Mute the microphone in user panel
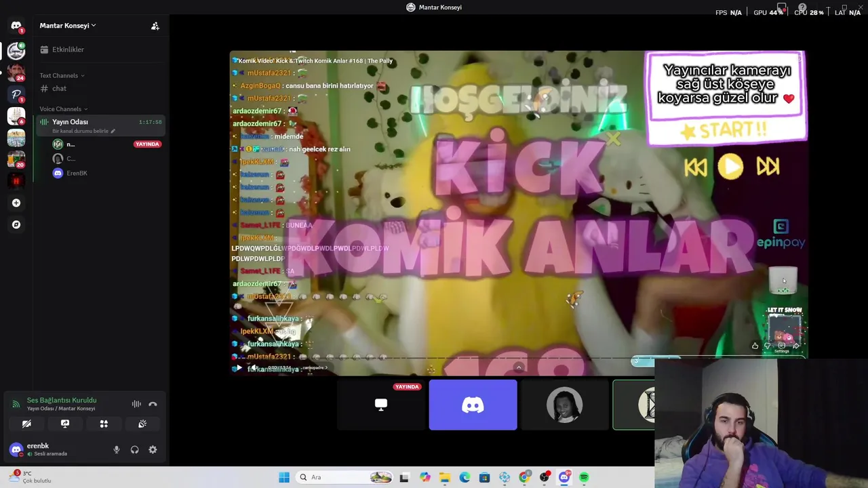The height and width of the screenshot is (488, 868). point(117,449)
